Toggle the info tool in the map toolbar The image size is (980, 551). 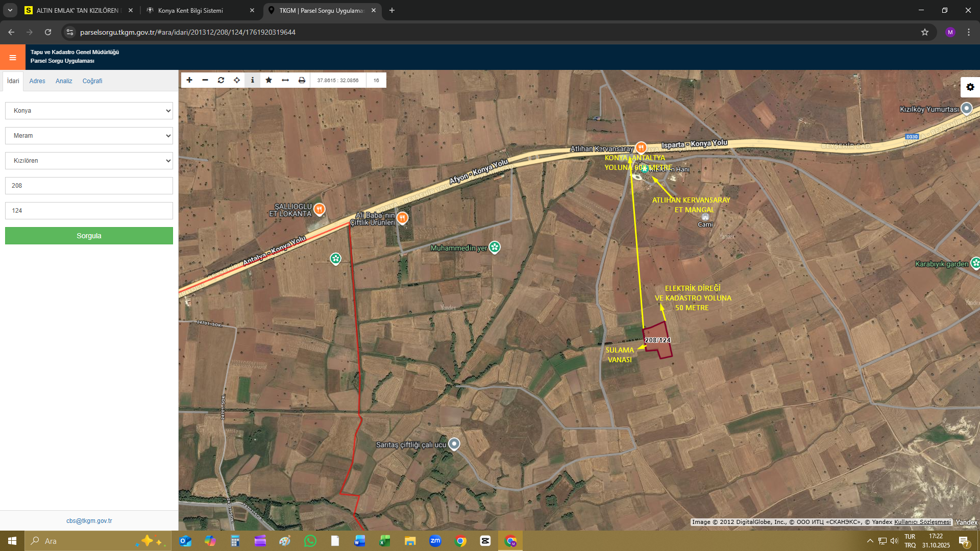point(253,80)
